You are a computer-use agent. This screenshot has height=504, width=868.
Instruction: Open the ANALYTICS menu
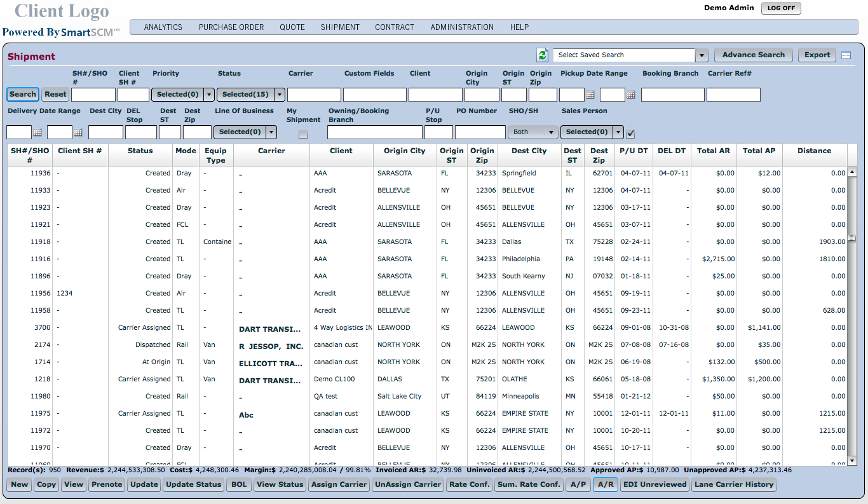pyautogui.click(x=163, y=27)
